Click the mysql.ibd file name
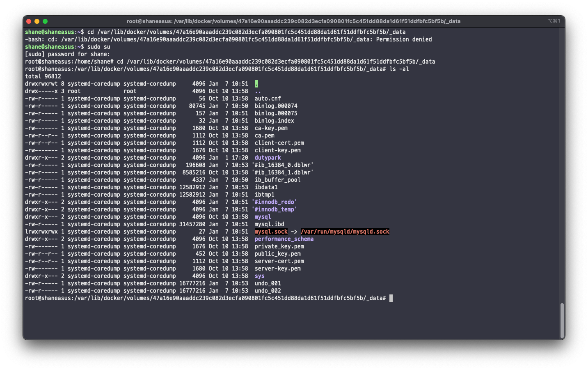Viewport: 588px width, 370px height. (270, 224)
